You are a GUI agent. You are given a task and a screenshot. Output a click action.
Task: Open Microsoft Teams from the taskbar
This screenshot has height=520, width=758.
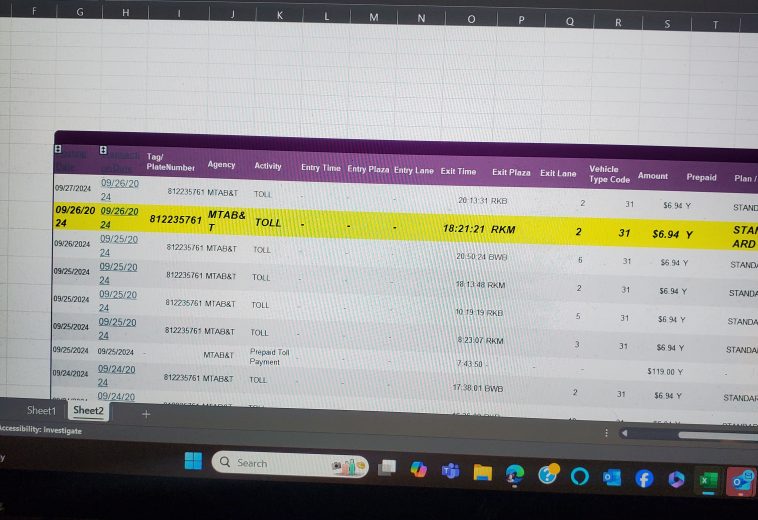tap(450, 470)
